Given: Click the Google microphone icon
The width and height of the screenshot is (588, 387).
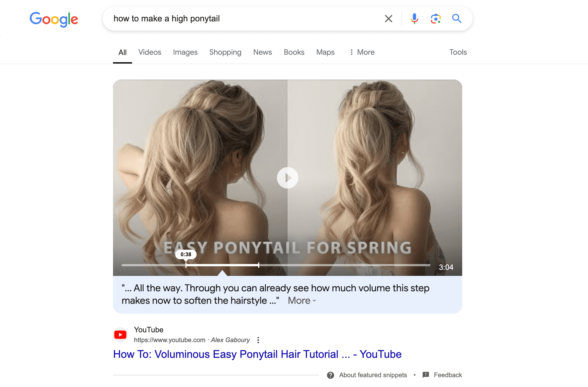Looking at the screenshot, I should [x=413, y=18].
